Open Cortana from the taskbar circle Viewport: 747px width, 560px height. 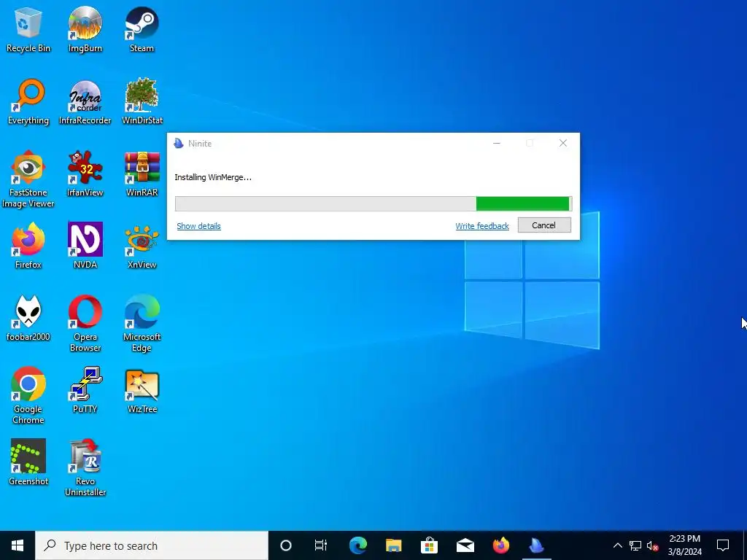click(285, 545)
